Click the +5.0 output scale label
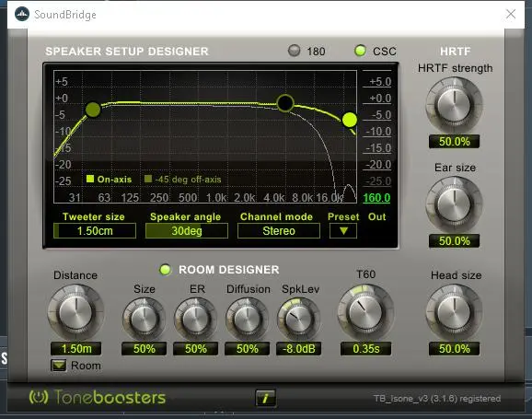The width and height of the screenshot is (532, 419). pos(380,82)
